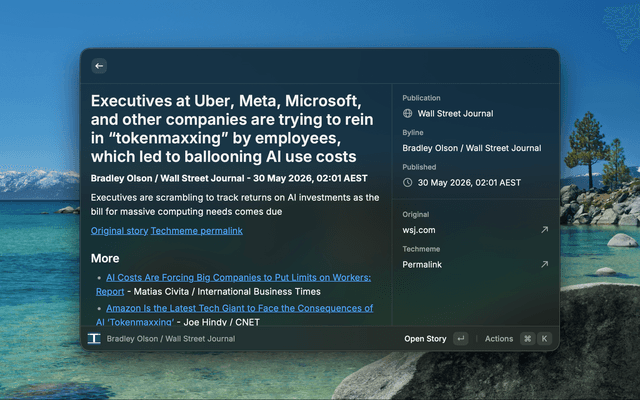Select the wsj.com original row

(475, 230)
